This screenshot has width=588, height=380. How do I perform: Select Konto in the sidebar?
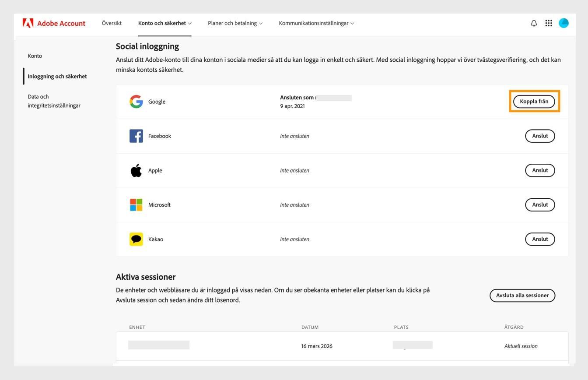click(x=35, y=56)
